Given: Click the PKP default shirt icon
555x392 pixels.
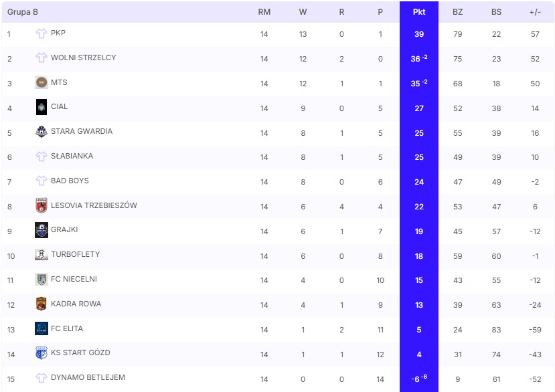Looking at the screenshot, I should [x=42, y=33].
